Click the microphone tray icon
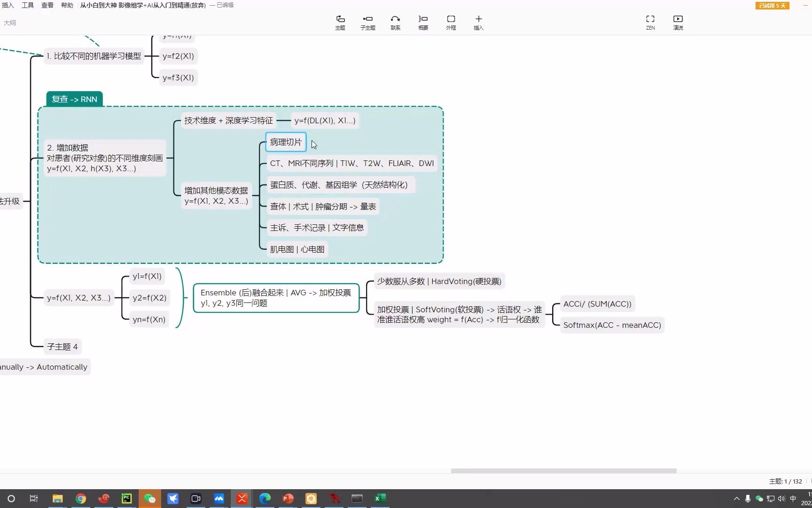The image size is (812, 508). [x=748, y=499]
